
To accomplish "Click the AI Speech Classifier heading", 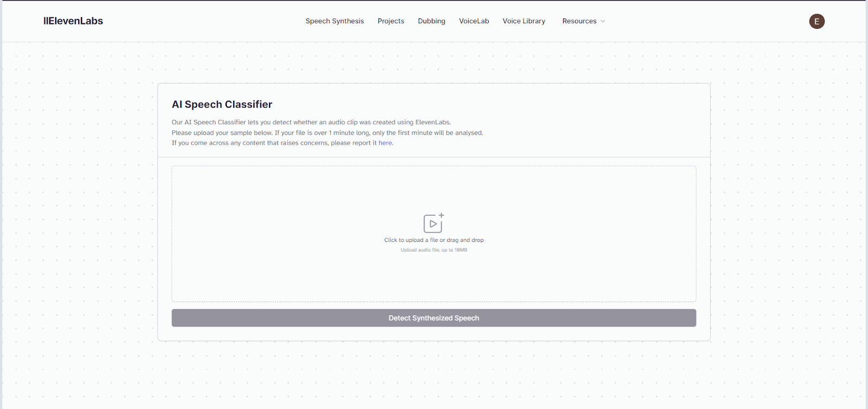I will (222, 104).
